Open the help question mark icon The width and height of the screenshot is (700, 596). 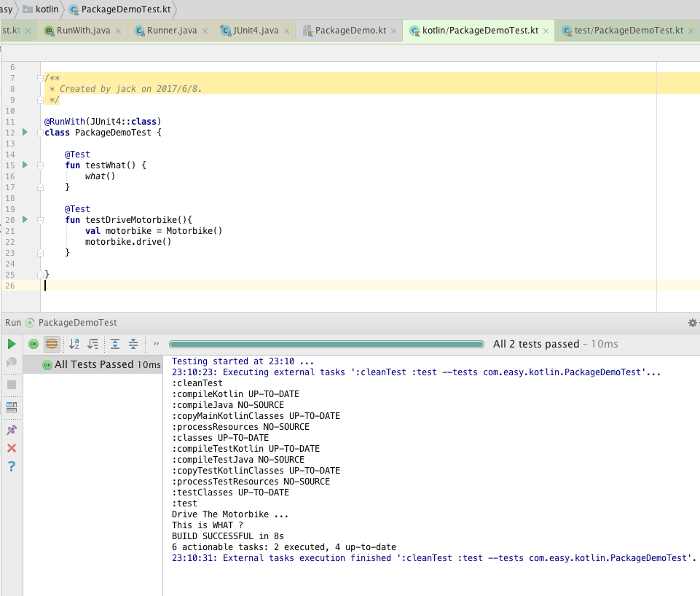point(12,466)
